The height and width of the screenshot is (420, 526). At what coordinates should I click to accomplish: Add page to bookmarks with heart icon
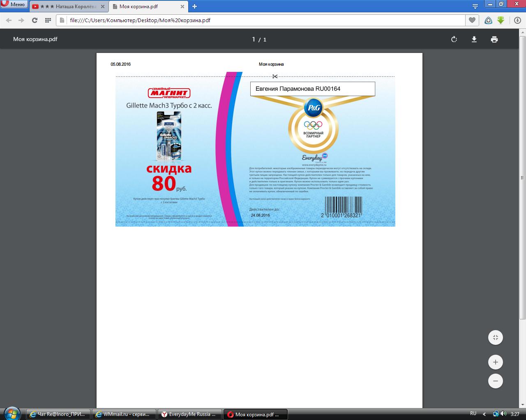472,20
